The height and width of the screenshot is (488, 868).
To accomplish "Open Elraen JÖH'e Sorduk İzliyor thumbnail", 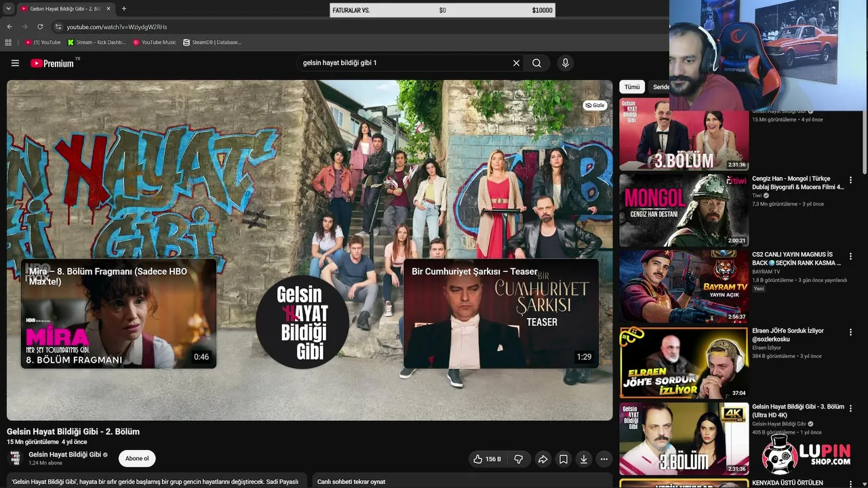I will click(684, 363).
